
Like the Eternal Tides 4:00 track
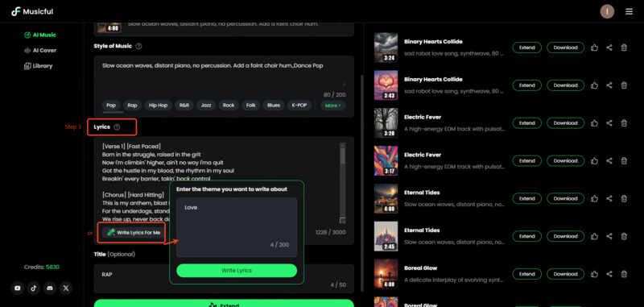594,198
